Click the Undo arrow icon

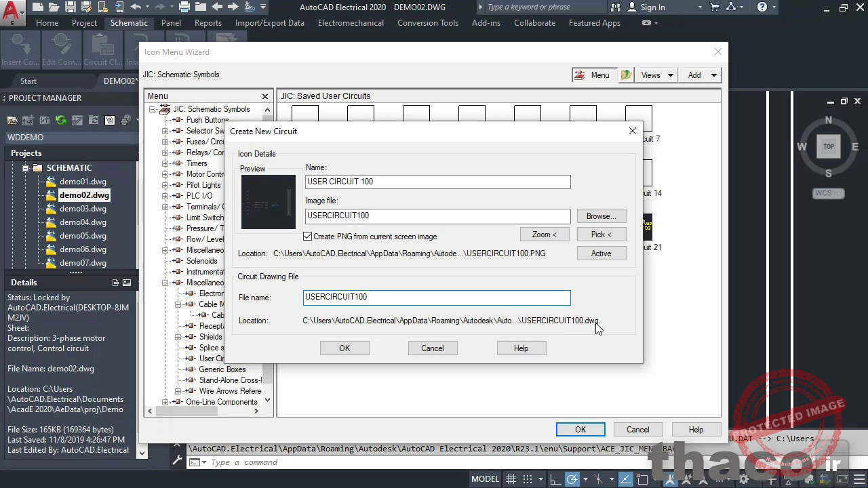point(136,7)
